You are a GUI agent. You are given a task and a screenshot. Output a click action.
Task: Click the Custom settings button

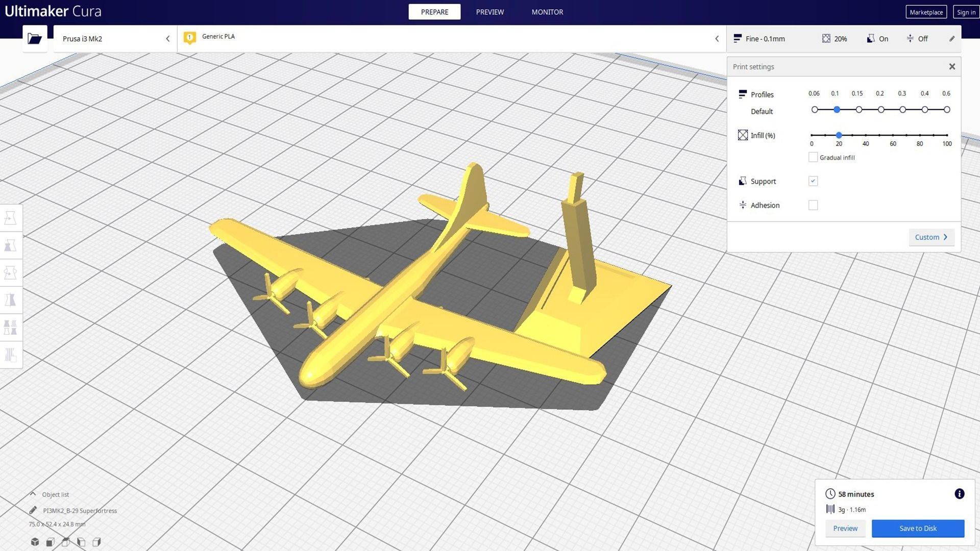tap(932, 237)
